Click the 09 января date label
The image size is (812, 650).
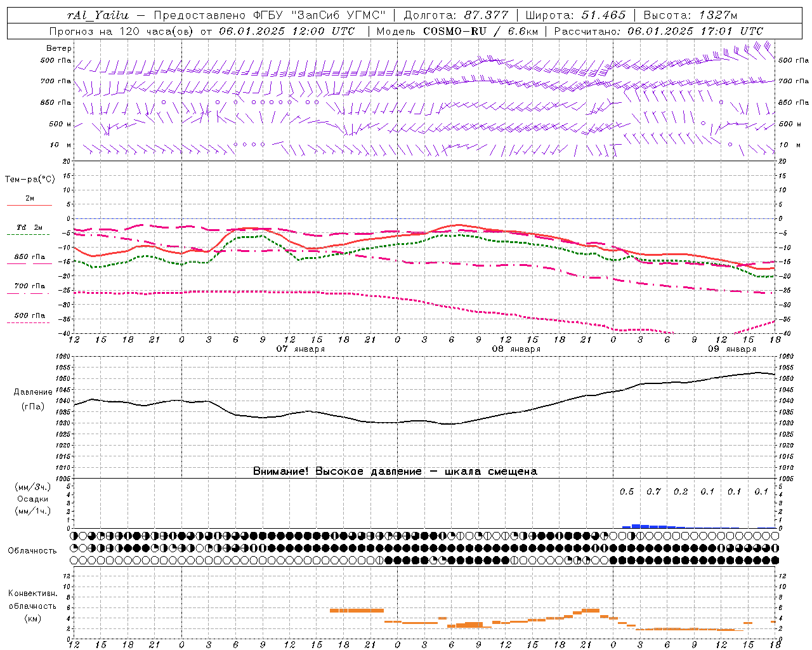tap(732, 349)
